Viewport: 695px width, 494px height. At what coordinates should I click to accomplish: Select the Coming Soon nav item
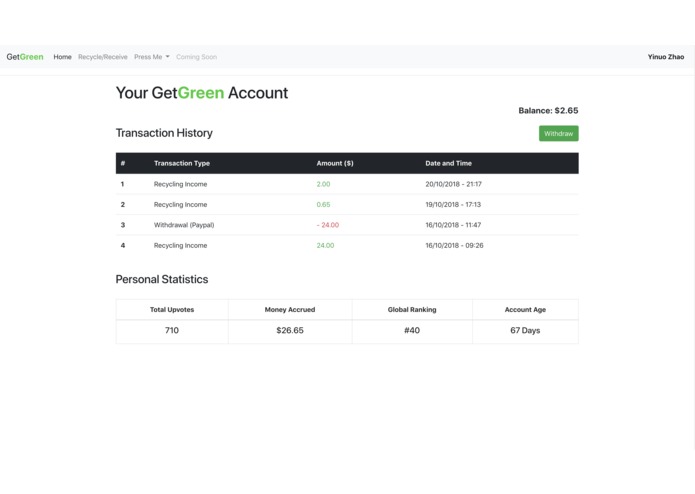(x=196, y=57)
